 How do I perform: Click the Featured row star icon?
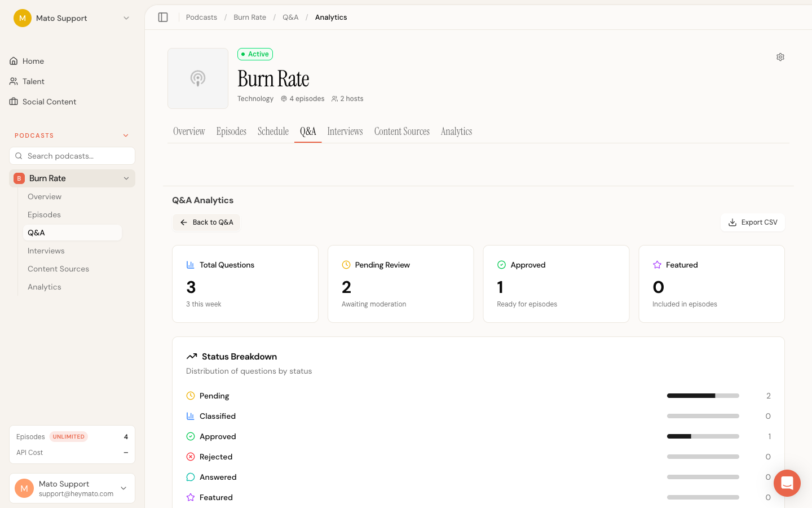click(x=191, y=497)
